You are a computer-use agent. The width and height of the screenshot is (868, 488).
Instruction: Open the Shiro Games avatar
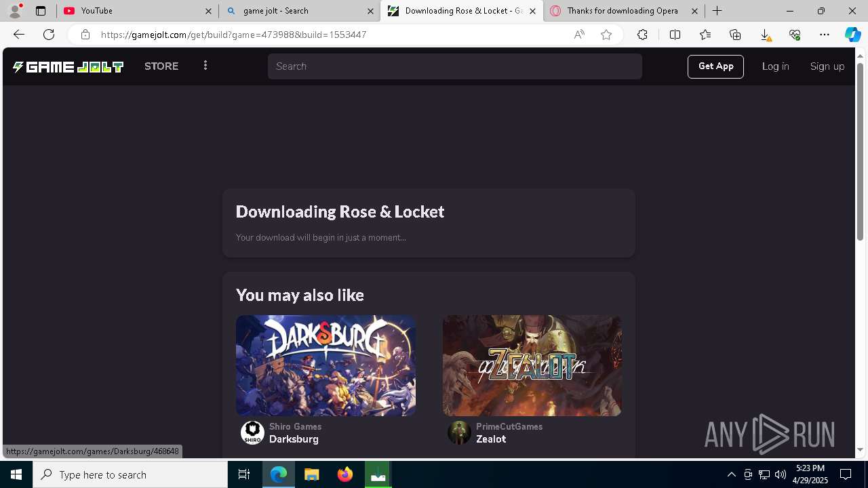click(252, 432)
